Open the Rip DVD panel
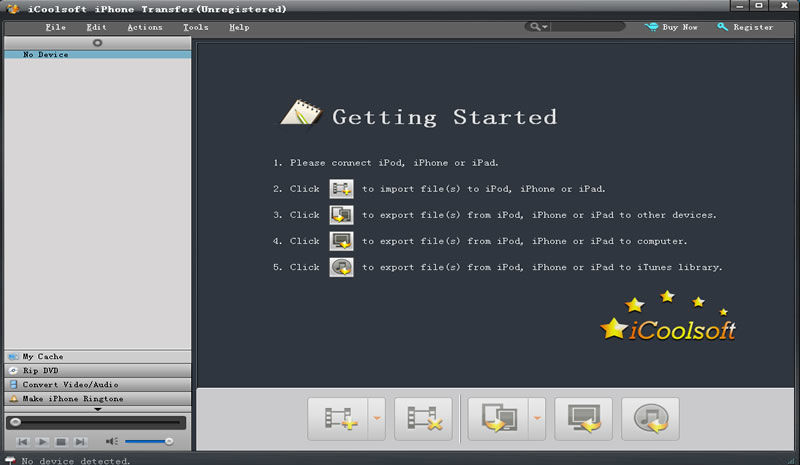This screenshot has width=800, height=465. click(97, 371)
